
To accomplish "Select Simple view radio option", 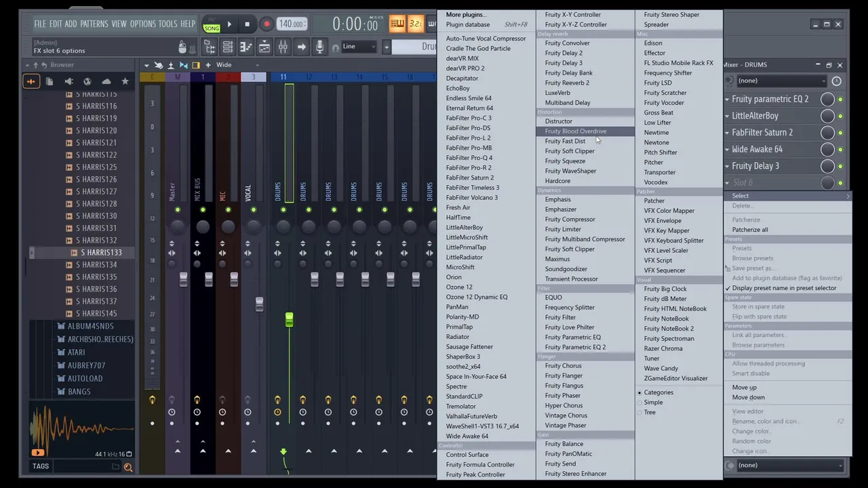I will coord(649,403).
